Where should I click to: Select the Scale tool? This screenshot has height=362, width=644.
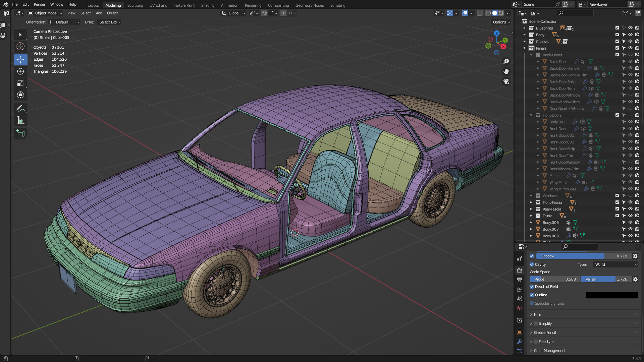tap(20, 83)
